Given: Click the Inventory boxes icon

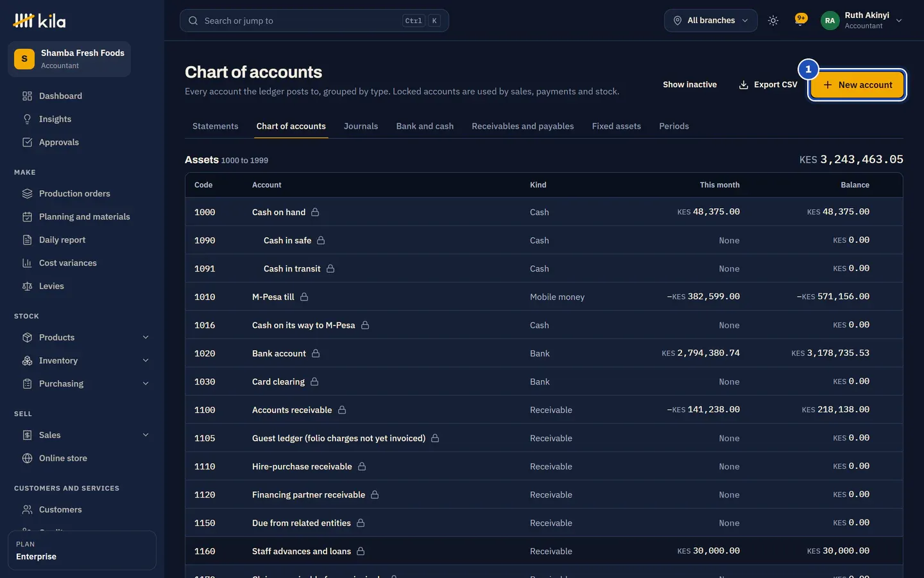Looking at the screenshot, I should (x=27, y=361).
